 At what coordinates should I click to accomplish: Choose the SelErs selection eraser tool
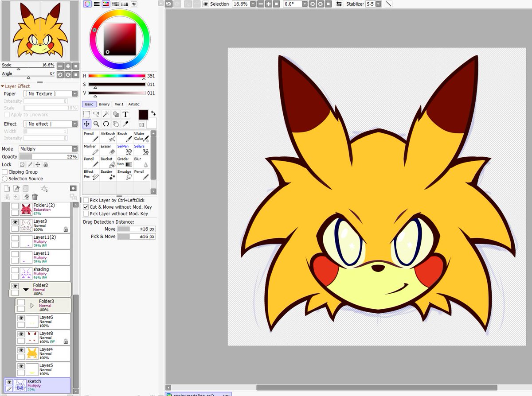[x=141, y=149]
